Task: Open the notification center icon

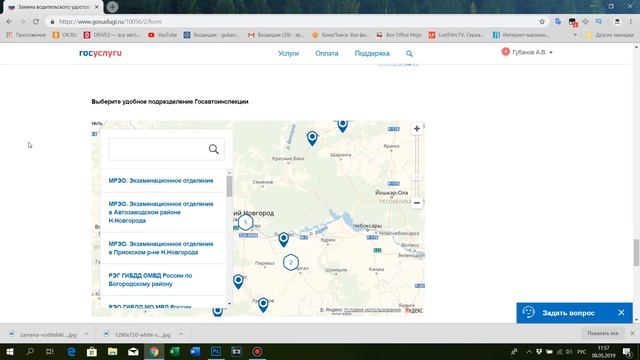Action: coord(627,351)
